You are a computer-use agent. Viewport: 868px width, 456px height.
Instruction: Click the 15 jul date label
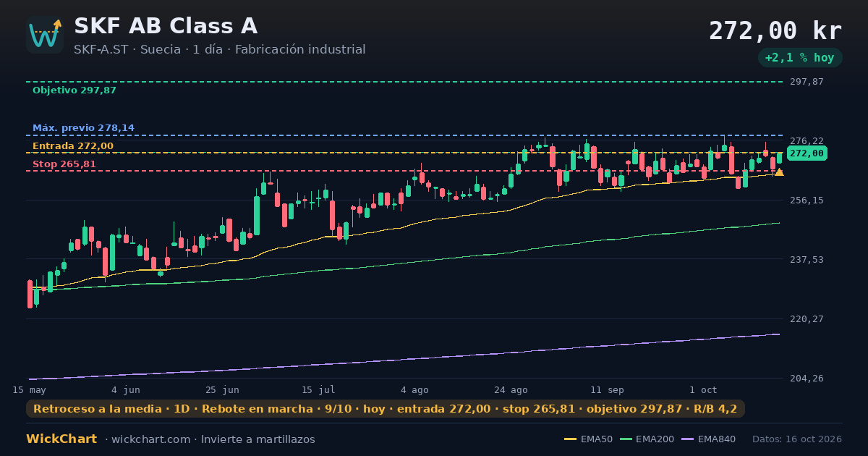(318, 389)
